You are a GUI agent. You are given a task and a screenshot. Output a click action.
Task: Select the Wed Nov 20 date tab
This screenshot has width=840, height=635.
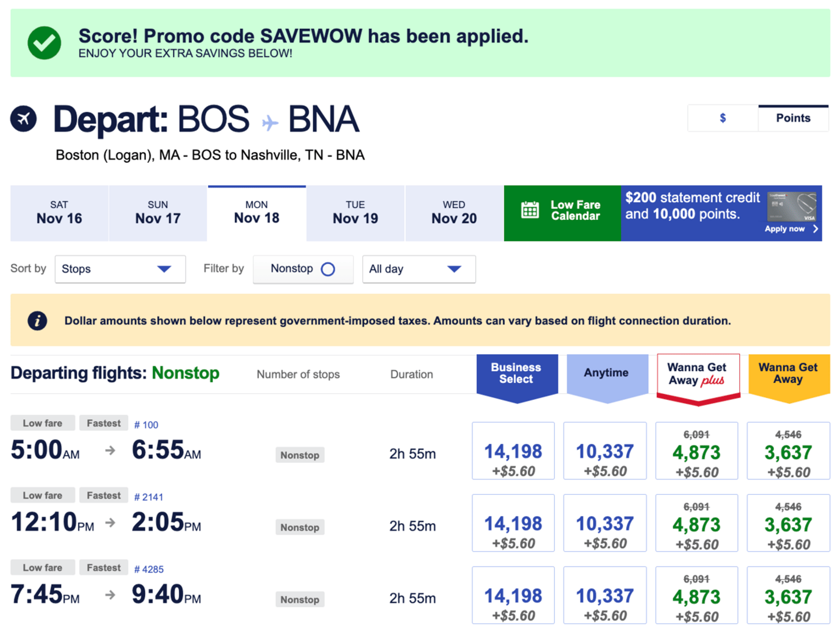click(454, 213)
